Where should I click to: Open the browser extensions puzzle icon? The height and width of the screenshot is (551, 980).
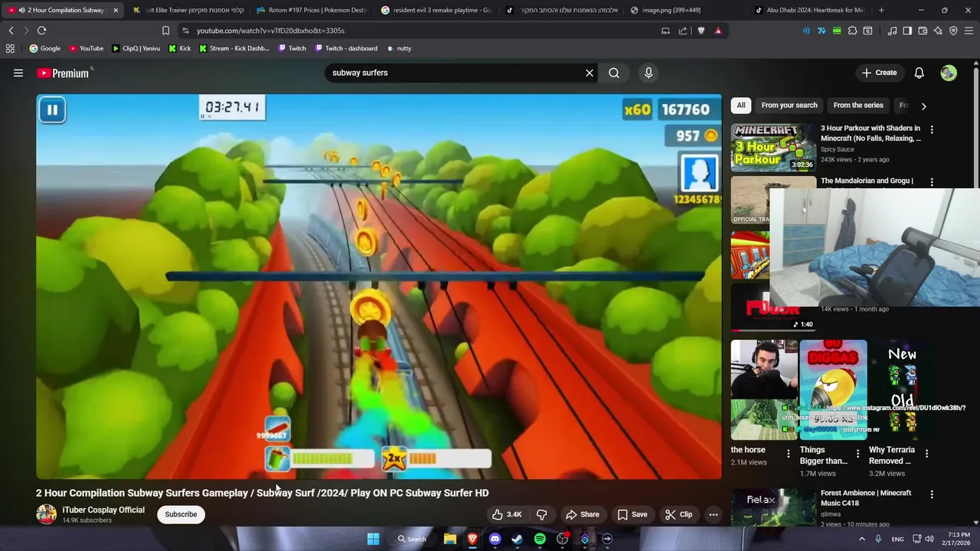click(852, 31)
